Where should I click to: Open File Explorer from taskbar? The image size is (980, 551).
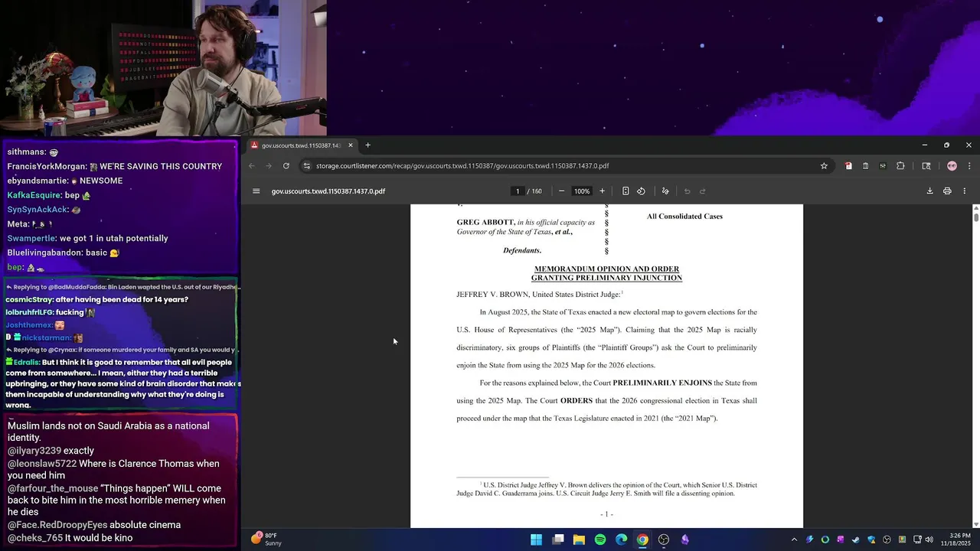coord(579,540)
